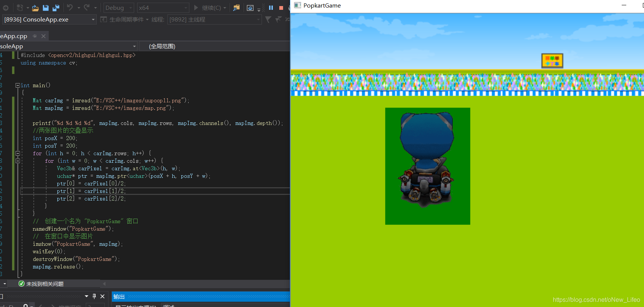This screenshot has height=307, width=644.
Task: Collapse the inner for loop over w
Action: pos(17,161)
